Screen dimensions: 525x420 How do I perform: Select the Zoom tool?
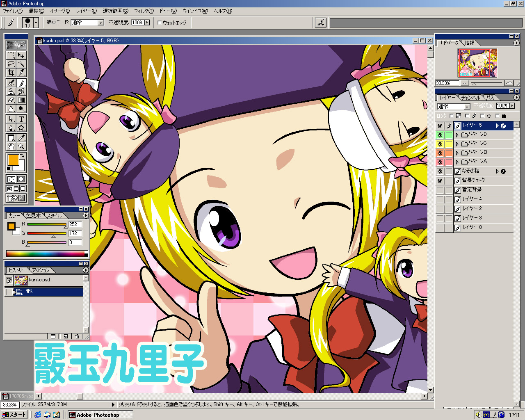click(x=21, y=146)
